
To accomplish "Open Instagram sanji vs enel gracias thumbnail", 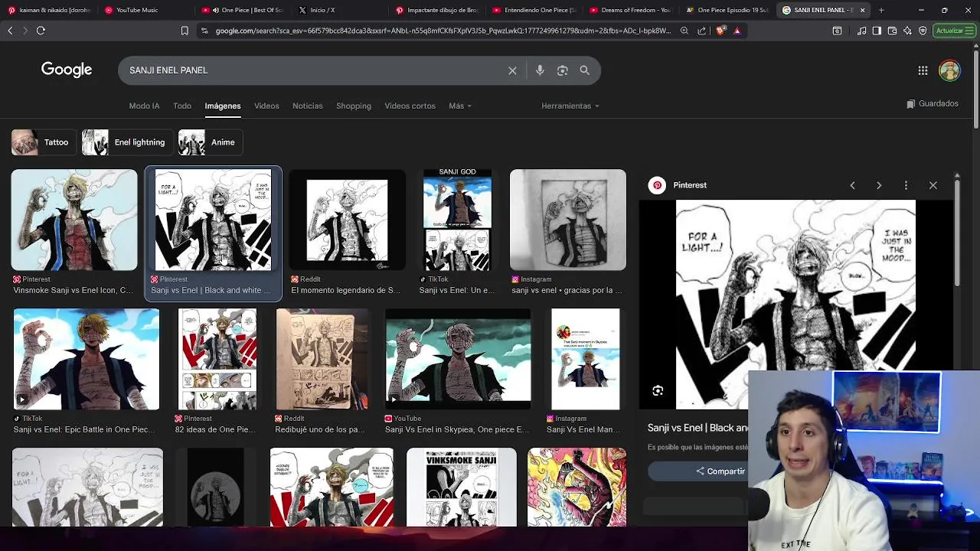I will tap(567, 220).
